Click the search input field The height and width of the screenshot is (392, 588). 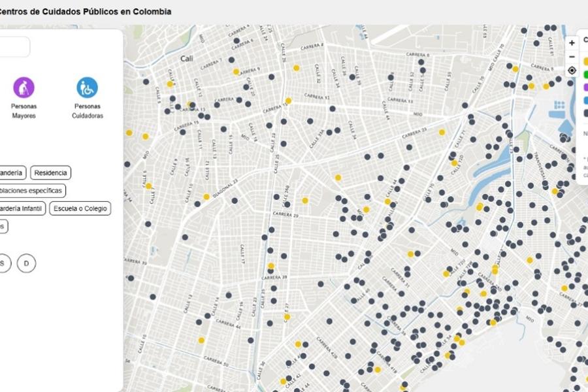pyautogui.click(x=14, y=47)
